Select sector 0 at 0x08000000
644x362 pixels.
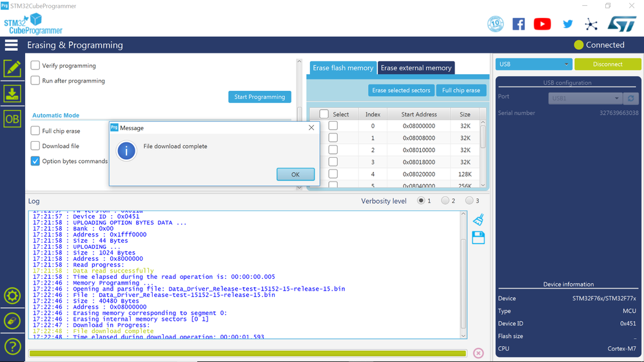pyautogui.click(x=333, y=126)
